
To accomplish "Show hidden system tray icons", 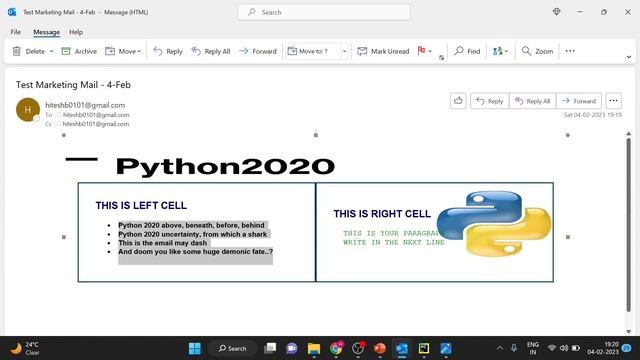I will (500, 348).
